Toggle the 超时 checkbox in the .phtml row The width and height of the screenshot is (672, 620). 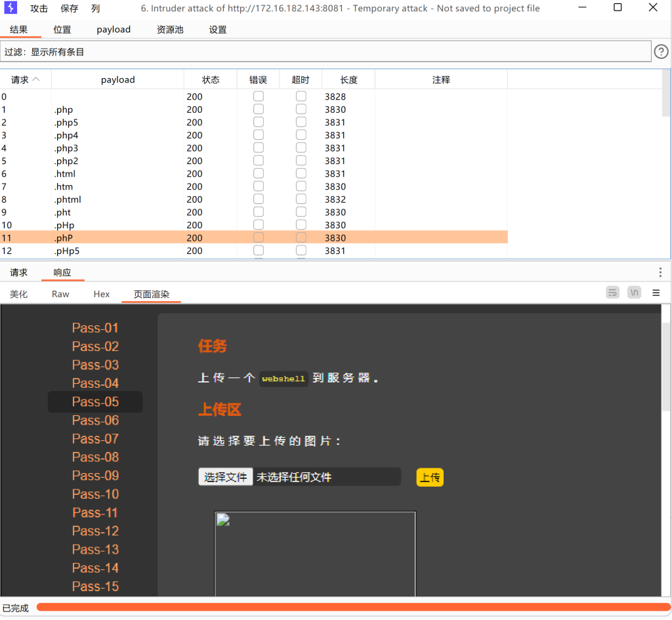coord(301,199)
